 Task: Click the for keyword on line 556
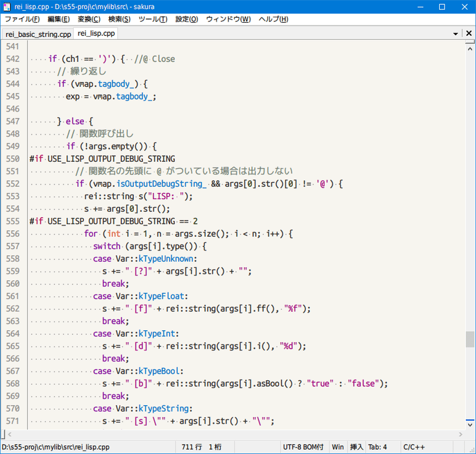(x=91, y=234)
